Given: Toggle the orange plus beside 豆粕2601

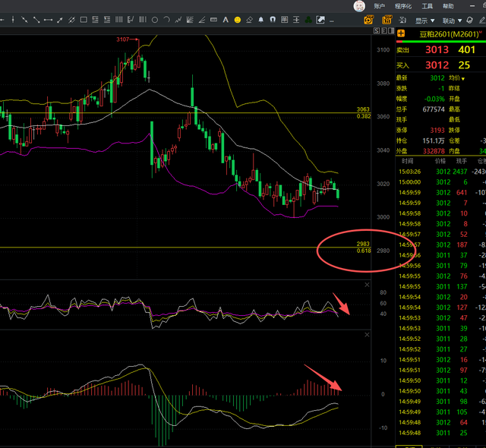Looking at the screenshot, I should 400,33.
